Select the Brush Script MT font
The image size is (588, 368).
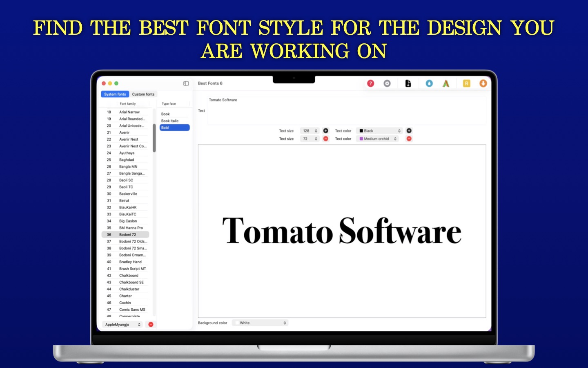click(125, 269)
